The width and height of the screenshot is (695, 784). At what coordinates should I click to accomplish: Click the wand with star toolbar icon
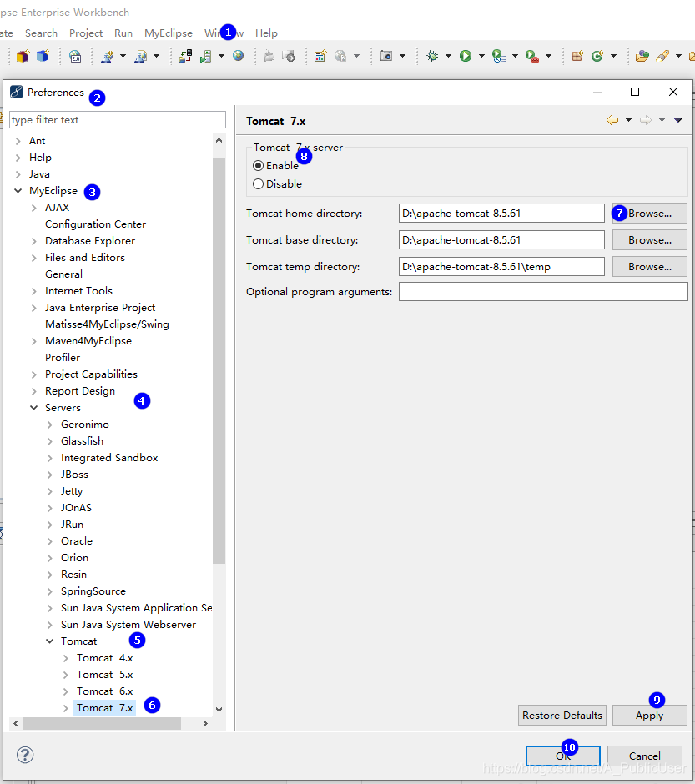pos(108,56)
